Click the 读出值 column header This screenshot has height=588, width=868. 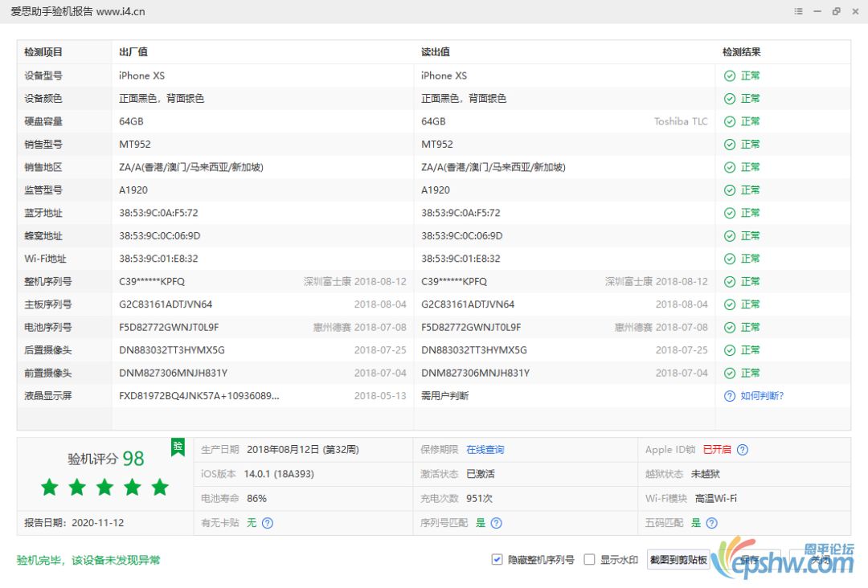(x=436, y=52)
